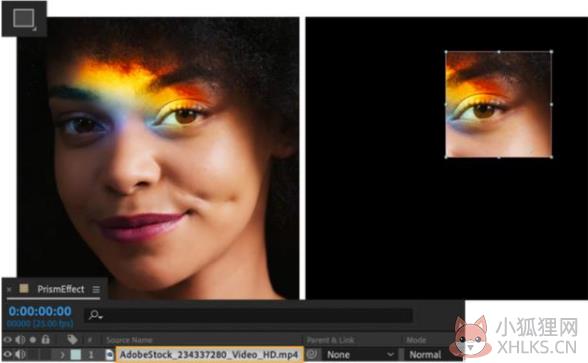Open the Normal blending mode dropdown
The height and width of the screenshot is (363, 588).
(x=425, y=354)
